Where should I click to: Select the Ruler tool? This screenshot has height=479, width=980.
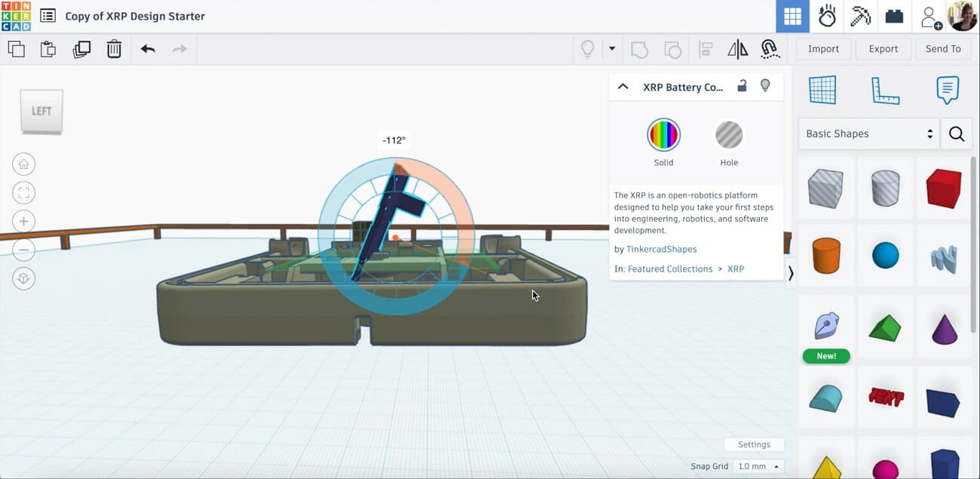pos(885,90)
